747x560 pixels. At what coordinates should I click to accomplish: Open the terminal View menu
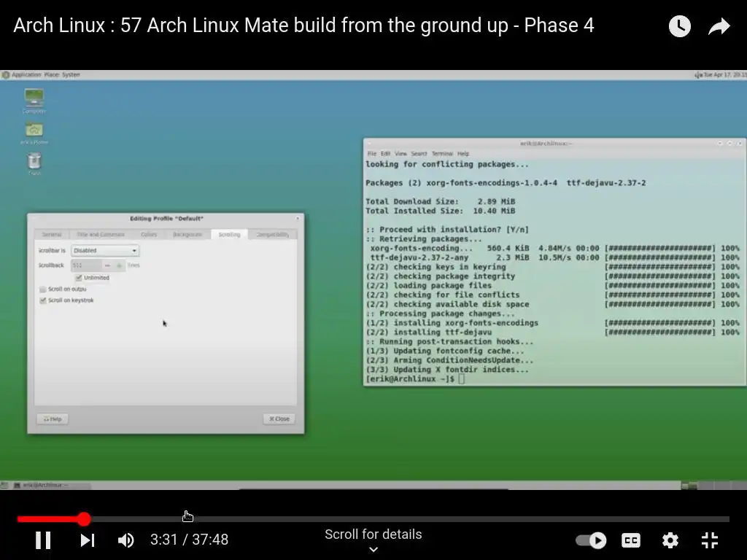(400, 153)
